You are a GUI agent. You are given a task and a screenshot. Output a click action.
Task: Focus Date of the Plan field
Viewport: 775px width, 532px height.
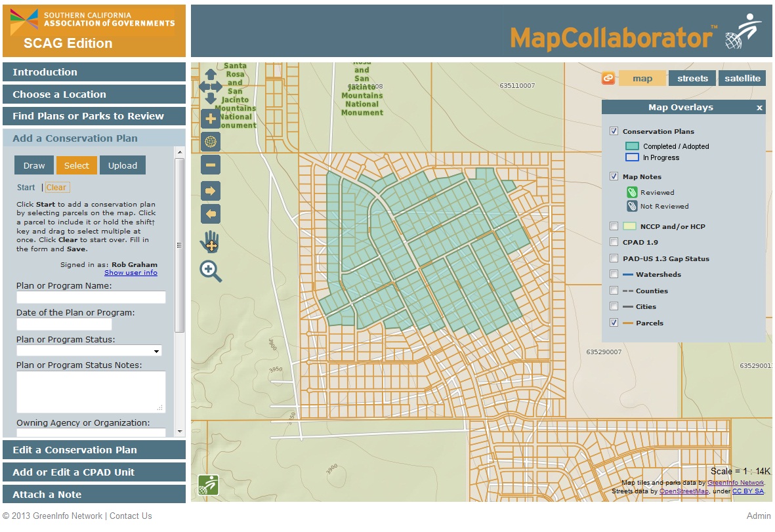click(x=64, y=324)
